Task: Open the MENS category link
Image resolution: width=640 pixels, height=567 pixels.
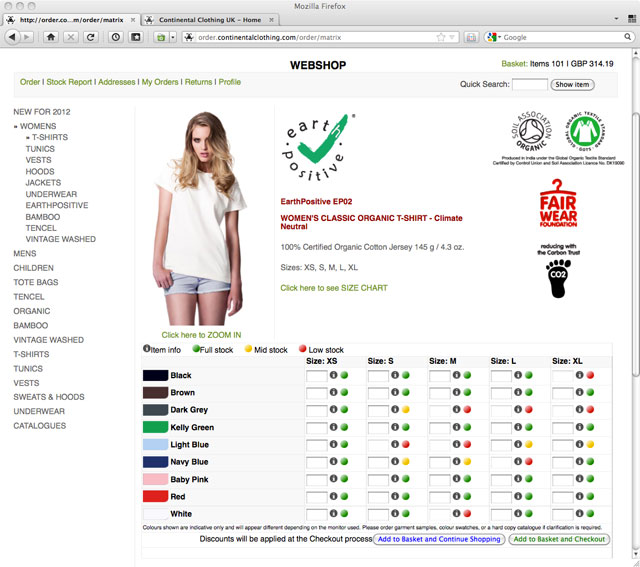Action: click(x=24, y=253)
